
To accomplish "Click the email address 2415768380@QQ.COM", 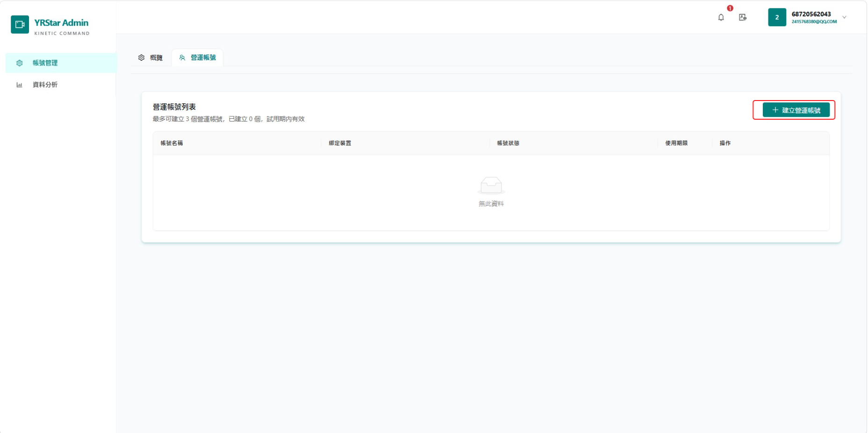I will coord(814,22).
